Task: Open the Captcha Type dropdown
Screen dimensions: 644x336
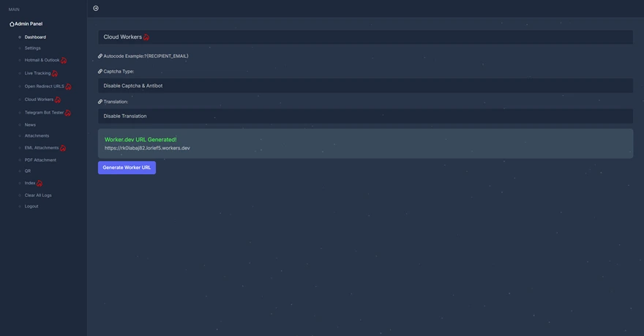Action: pos(365,86)
